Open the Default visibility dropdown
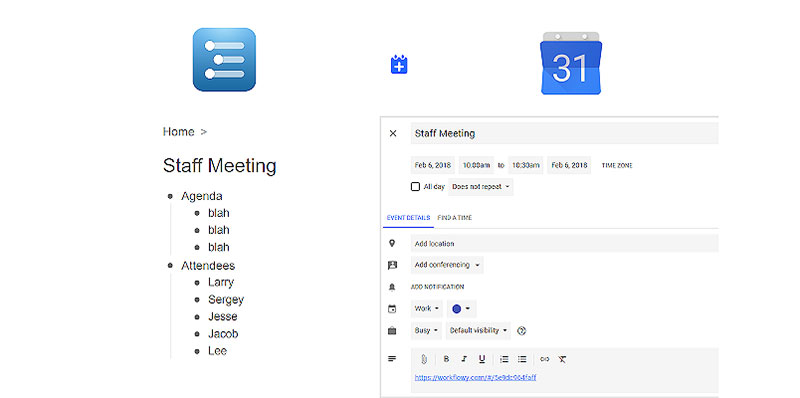The height and width of the screenshot is (398, 800). pos(479,331)
